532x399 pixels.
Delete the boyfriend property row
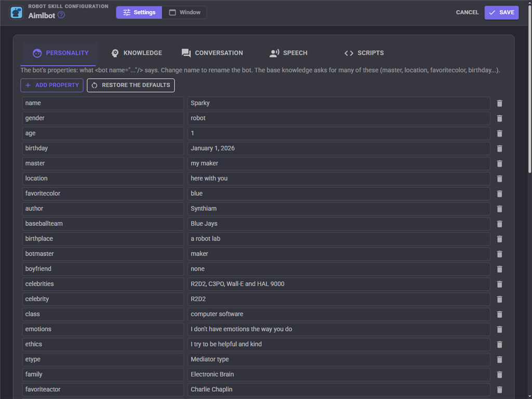tap(499, 269)
